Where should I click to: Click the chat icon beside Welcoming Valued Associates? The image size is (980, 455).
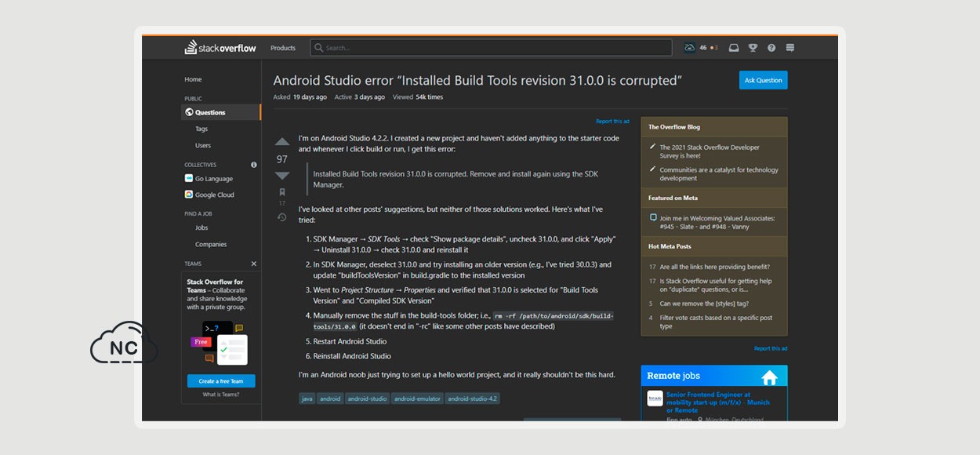(x=653, y=218)
